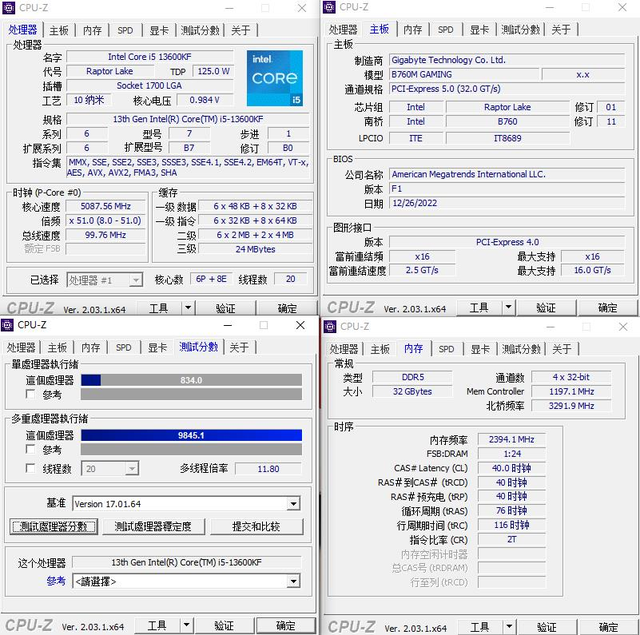Click the 13th Gen Intel 规格 field

187,119
